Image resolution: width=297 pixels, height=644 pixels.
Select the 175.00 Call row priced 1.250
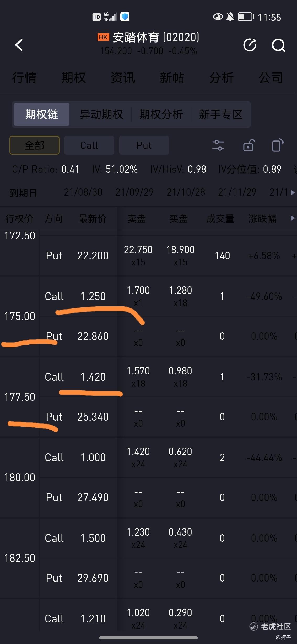click(168, 296)
